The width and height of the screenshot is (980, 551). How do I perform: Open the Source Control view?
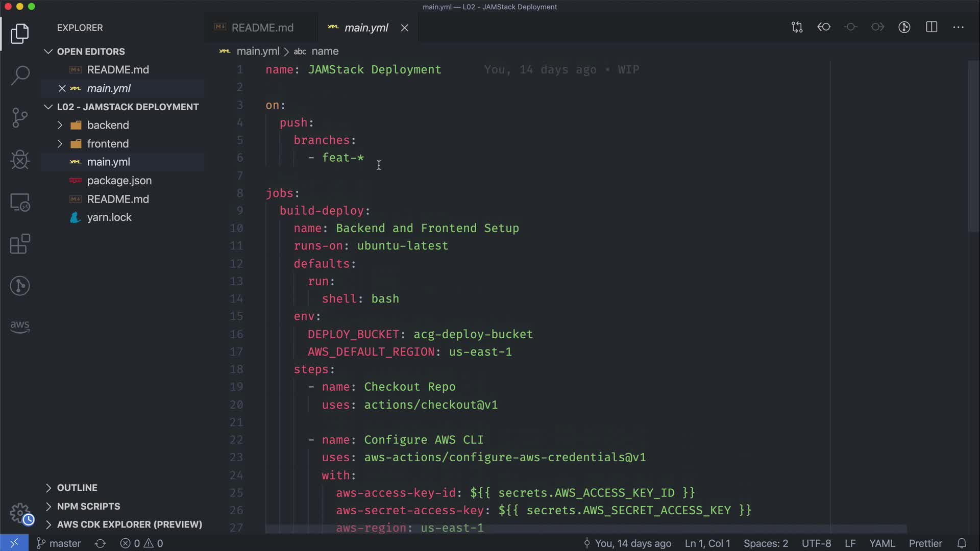pyautogui.click(x=20, y=118)
